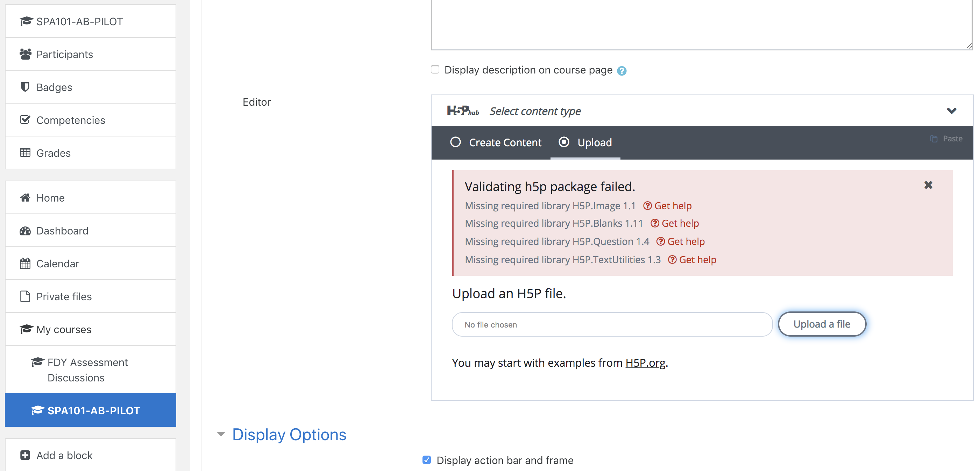The image size is (980, 471).
Task: Click Get help for H5P.TextUtilities 1.3
Action: pos(697,260)
